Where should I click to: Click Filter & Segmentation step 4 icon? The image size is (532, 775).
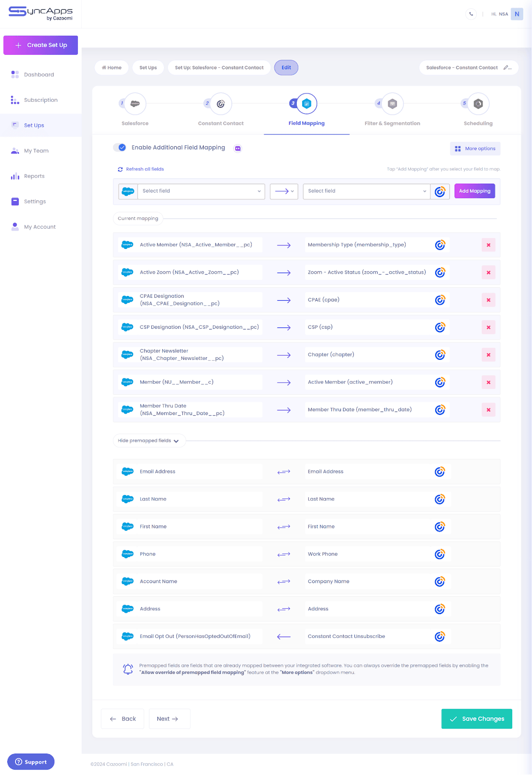point(393,104)
